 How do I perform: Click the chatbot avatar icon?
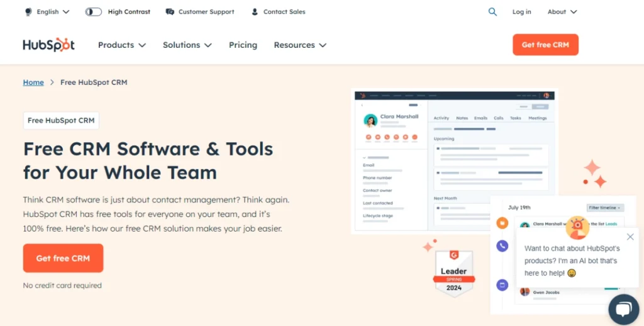coord(577,228)
